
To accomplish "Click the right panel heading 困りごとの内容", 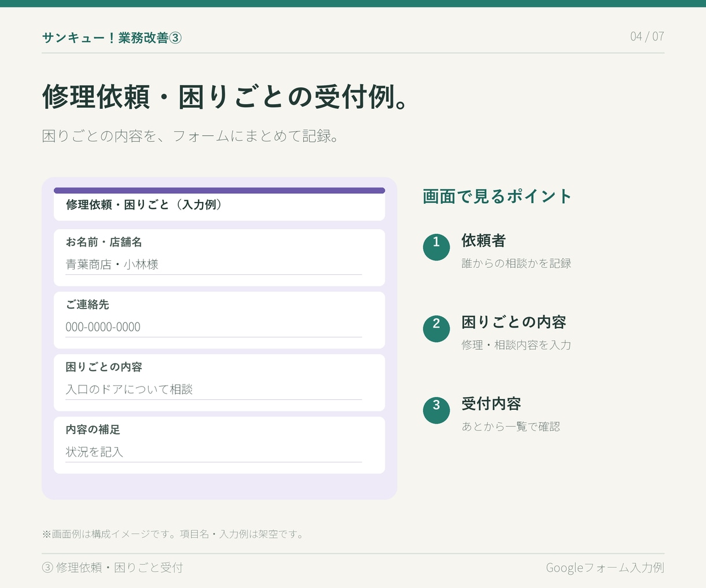I will [x=514, y=322].
